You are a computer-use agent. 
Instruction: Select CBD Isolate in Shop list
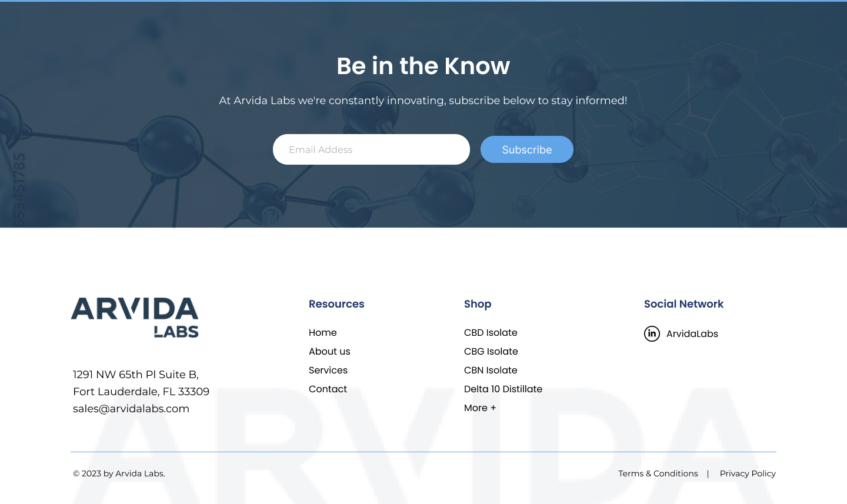click(x=491, y=332)
